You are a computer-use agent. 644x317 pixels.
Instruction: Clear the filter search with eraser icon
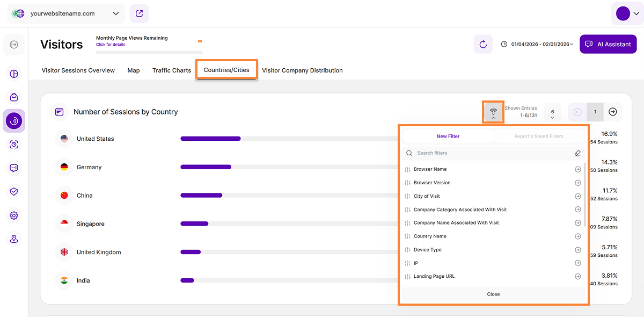point(577,153)
